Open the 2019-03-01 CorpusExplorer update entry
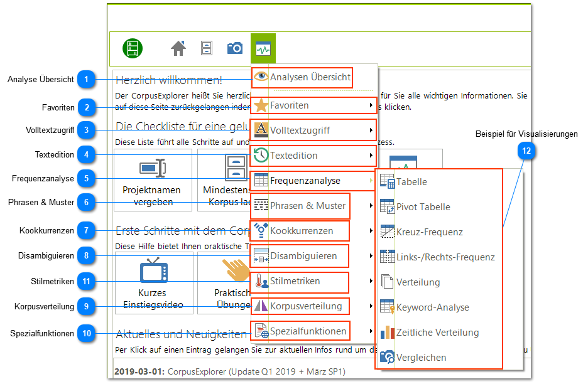The width and height of the screenshot is (588, 384). coord(230,371)
